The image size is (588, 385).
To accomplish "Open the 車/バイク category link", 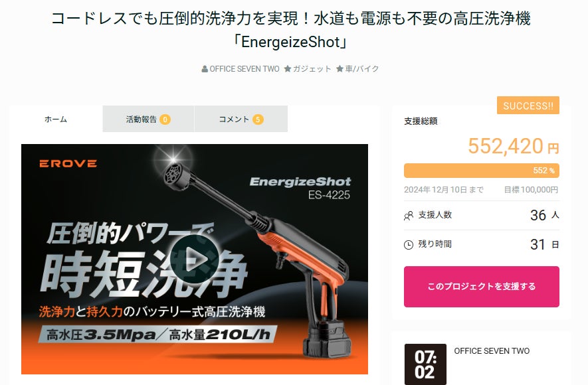I will 362,69.
